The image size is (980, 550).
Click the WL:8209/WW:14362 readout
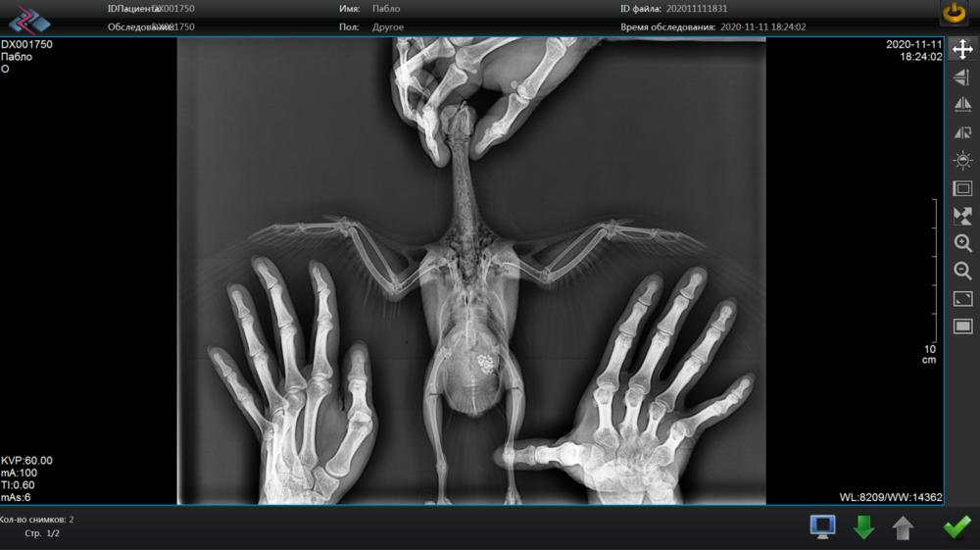pyautogui.click(x=891, y=497)
